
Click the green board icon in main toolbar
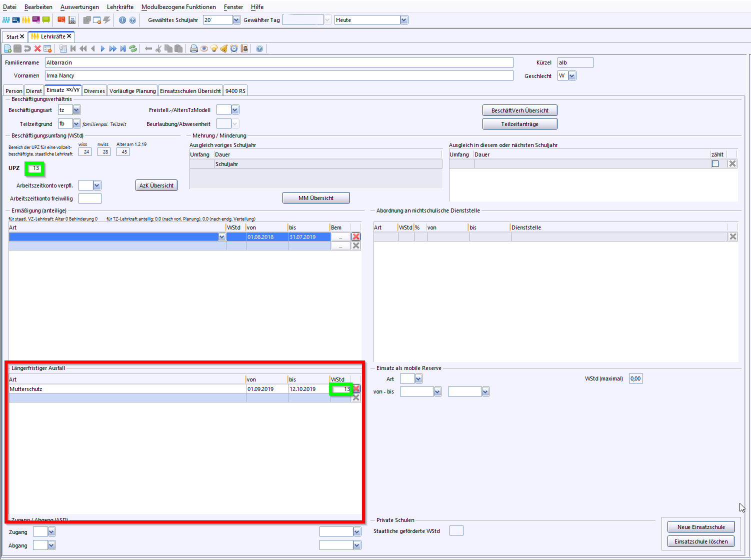pos(46,20)
